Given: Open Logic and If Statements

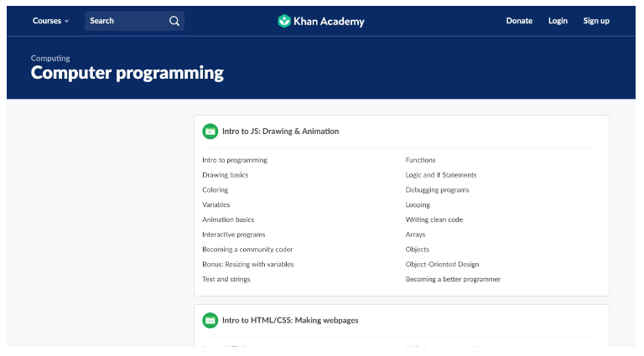Looking at the screenshot, I should coord(441,175).
